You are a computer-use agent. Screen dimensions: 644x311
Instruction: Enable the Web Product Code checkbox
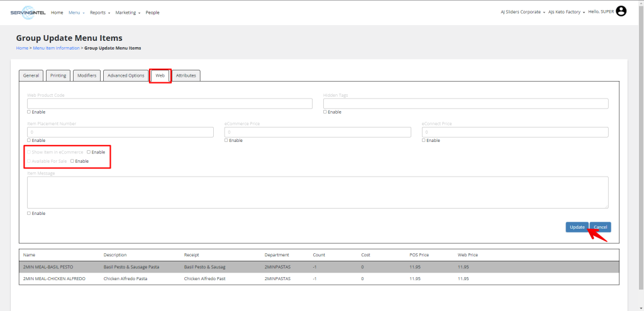[x=29, y=112]
